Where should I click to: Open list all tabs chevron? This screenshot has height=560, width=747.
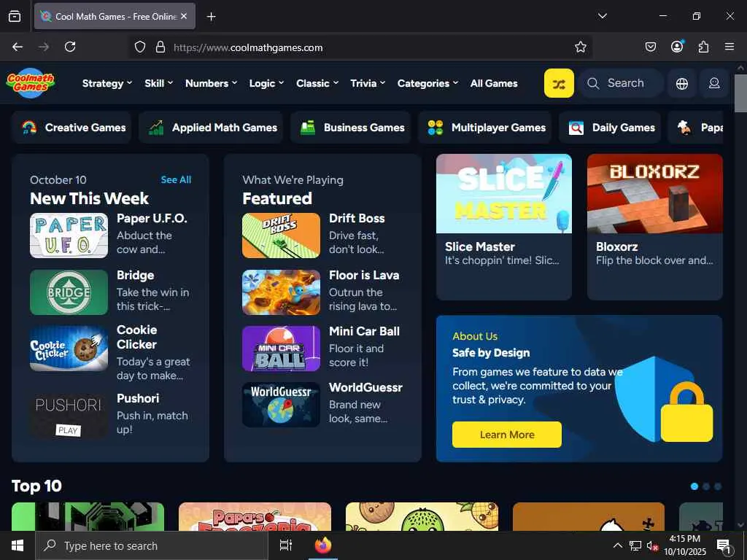click(x=602, y=16)
